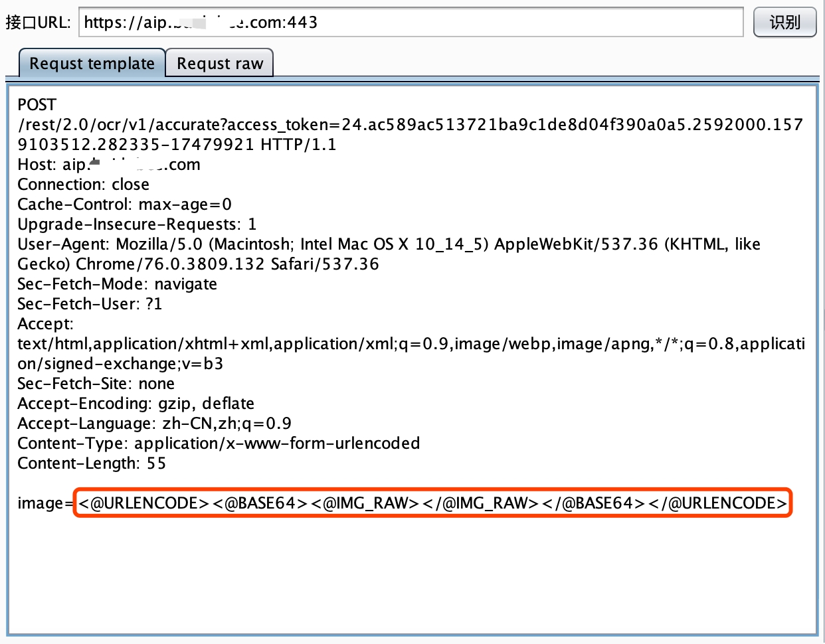
Task: Click the Content-Type header line
Action: click(x=219, y=443)
